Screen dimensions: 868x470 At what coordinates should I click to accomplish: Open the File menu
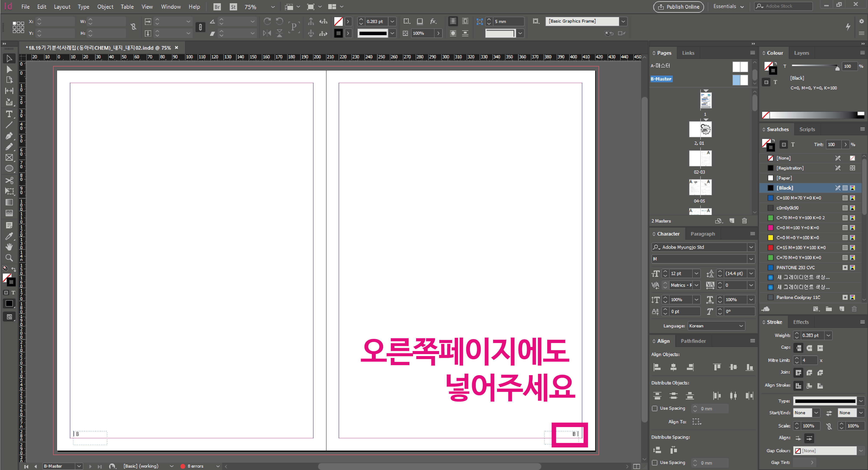25,7
